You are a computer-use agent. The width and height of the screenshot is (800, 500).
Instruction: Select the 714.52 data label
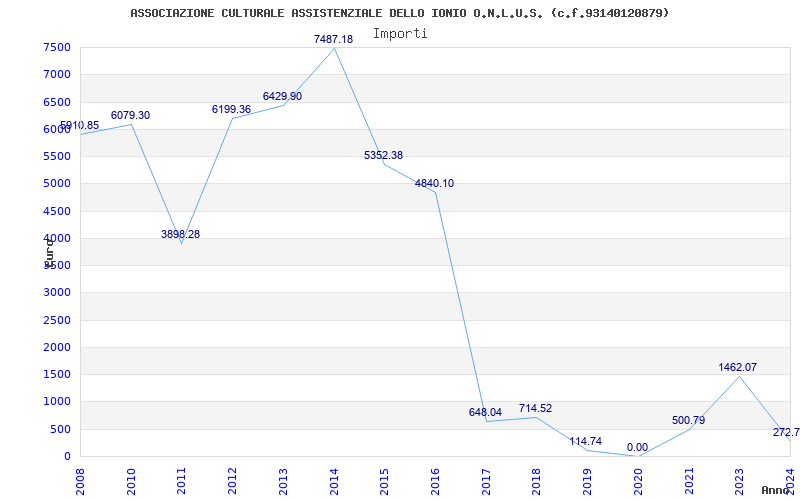536,408
